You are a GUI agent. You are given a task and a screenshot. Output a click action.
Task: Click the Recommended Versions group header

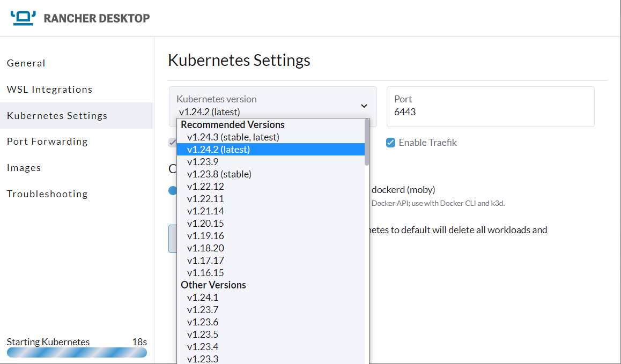click(233, 125)
